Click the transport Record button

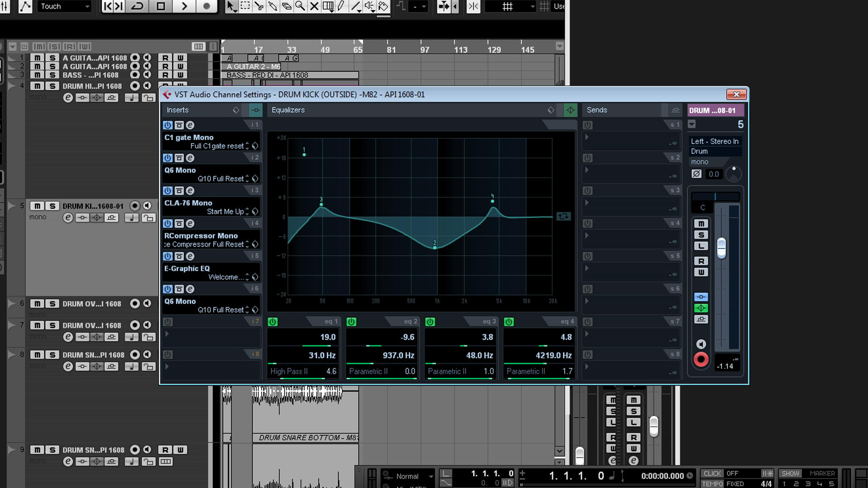[x=207, y=6]
